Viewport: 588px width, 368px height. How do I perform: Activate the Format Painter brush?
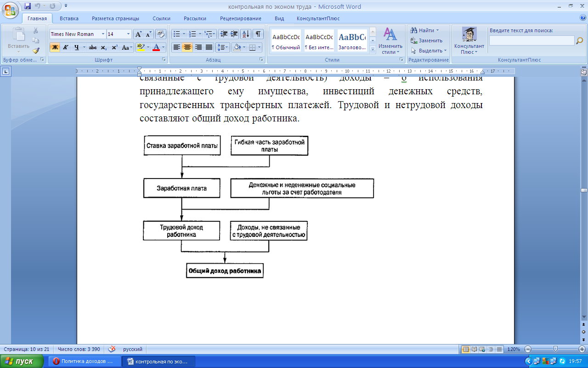click(36, 51)
